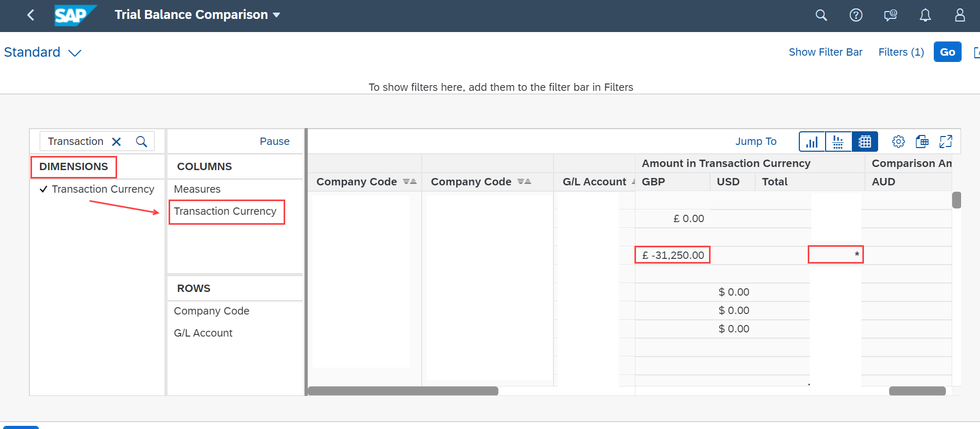Click Jump To link
This screenshot has width=980, height=429.
click(755, 141)
